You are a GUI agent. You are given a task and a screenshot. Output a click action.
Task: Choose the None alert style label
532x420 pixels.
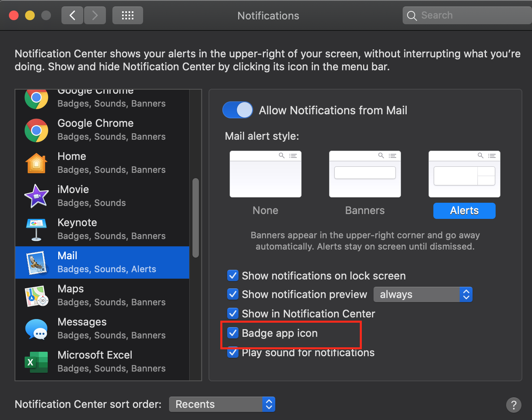point(266,210)
